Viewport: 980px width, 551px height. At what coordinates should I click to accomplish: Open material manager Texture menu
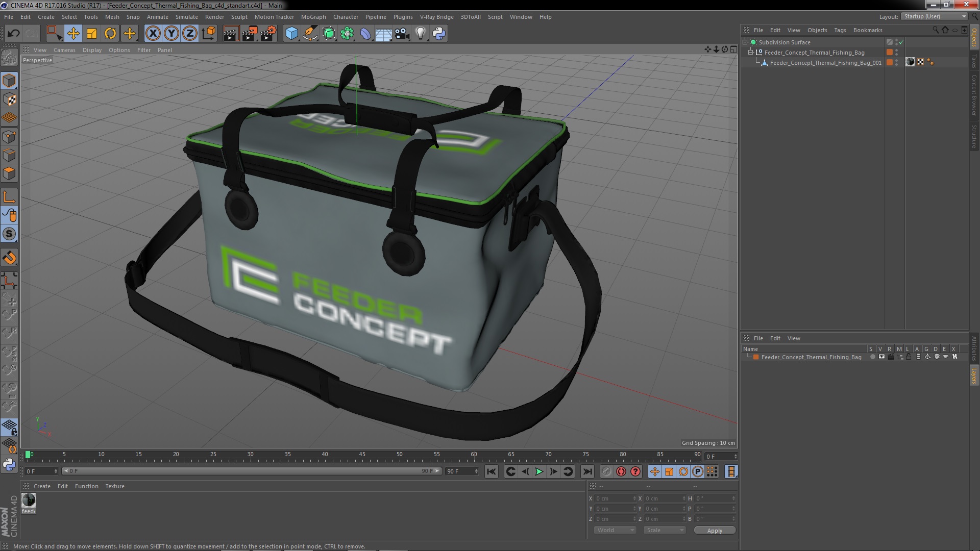(x=114, y=486)
